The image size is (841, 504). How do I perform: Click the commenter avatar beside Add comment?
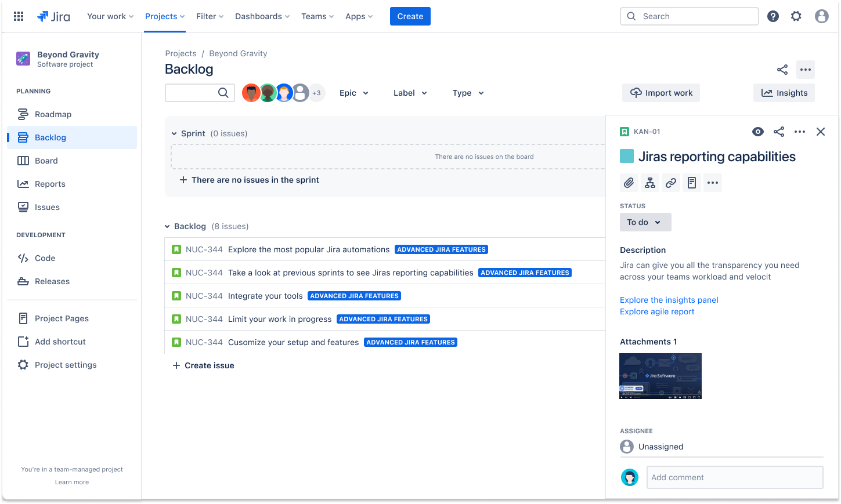tap(630, 477)
